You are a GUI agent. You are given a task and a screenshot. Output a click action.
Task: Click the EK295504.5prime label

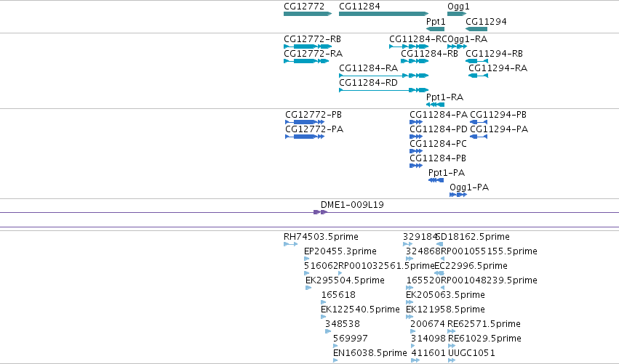click(345, 280)
